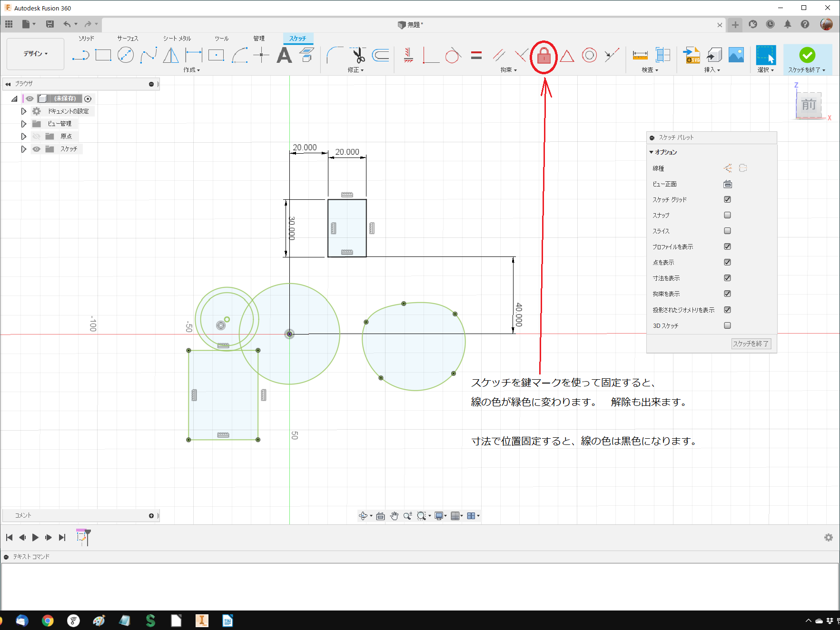
Task: Toggle visibility of the 原点 folder
Action: [36, 137]
